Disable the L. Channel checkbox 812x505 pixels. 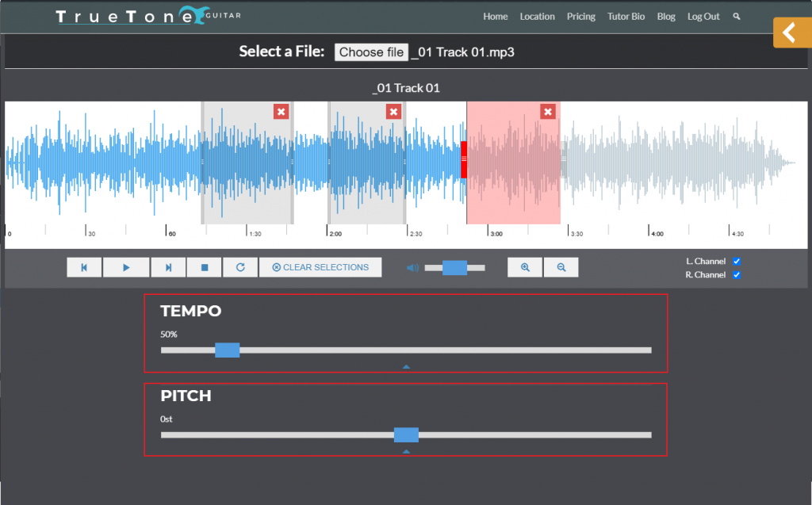[x=737, y=261]
